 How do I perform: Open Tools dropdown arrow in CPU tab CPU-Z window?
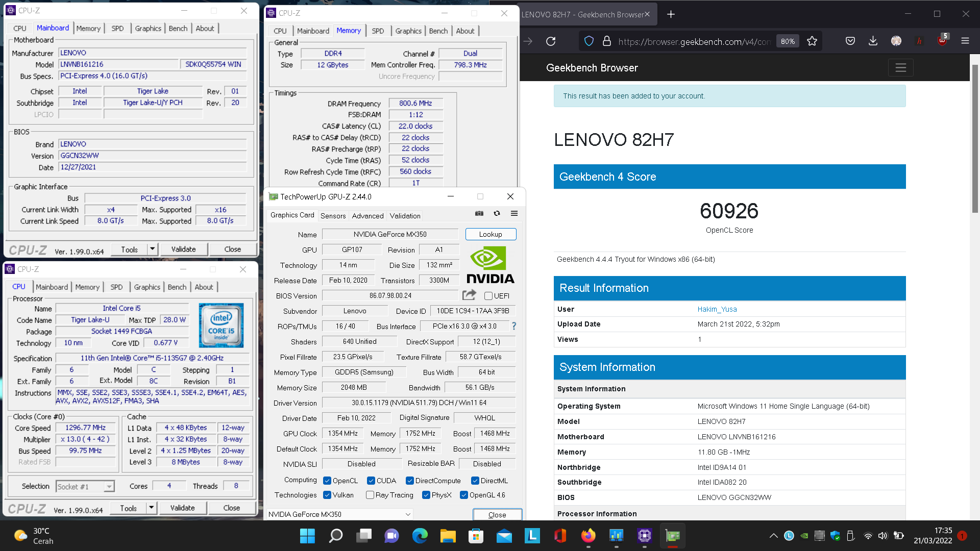click(x=151, y=508)
